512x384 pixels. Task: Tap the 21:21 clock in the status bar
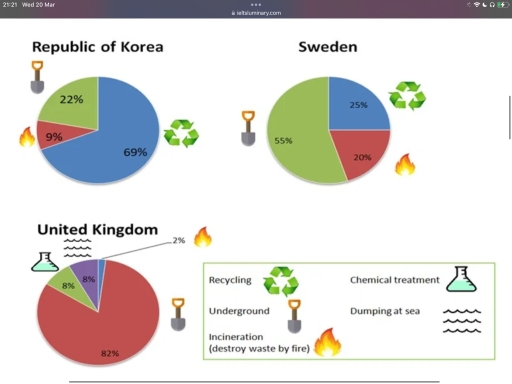click(10, 5)
